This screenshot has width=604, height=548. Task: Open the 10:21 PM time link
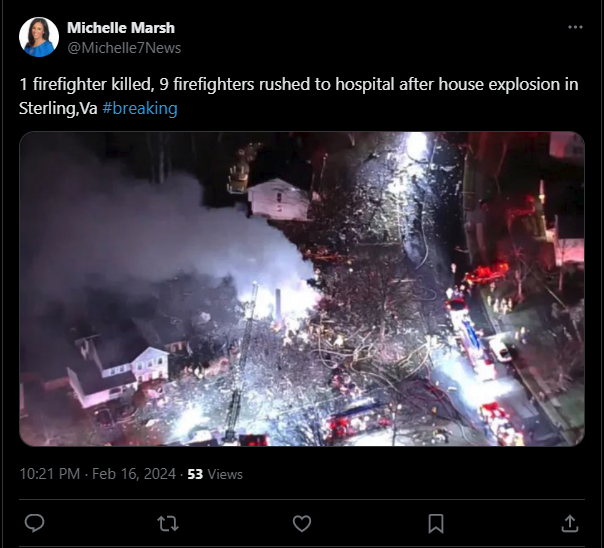[50, 474]
